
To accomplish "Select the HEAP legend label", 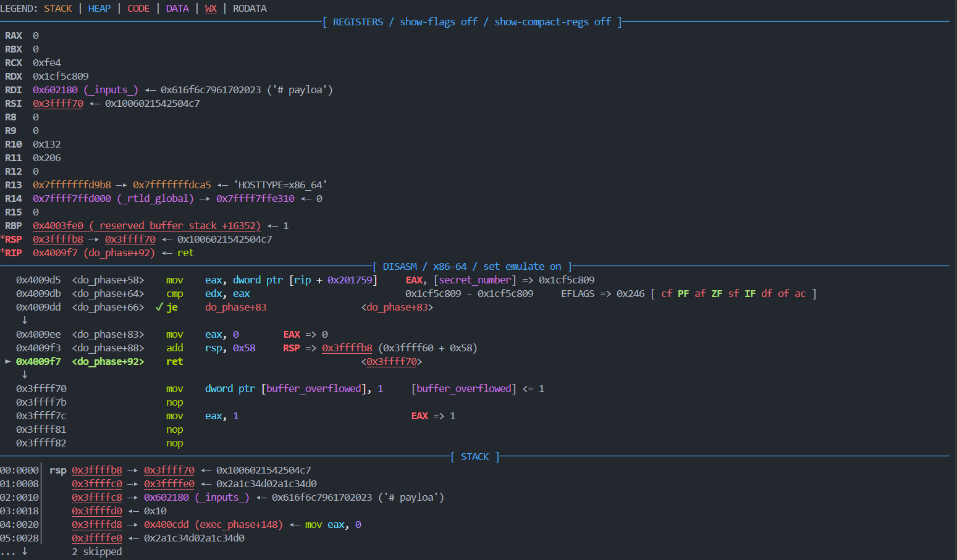I will [99, 8].
